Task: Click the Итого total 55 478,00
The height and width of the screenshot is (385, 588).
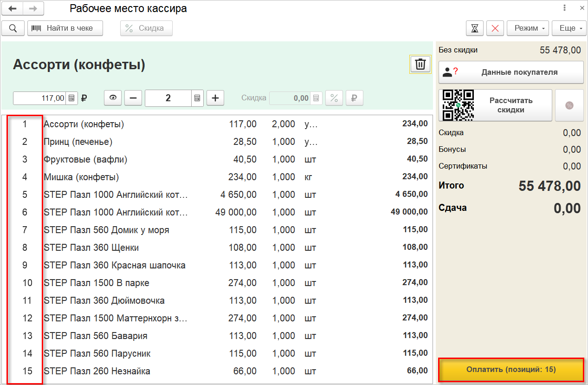Action: (x=549, y=186)
